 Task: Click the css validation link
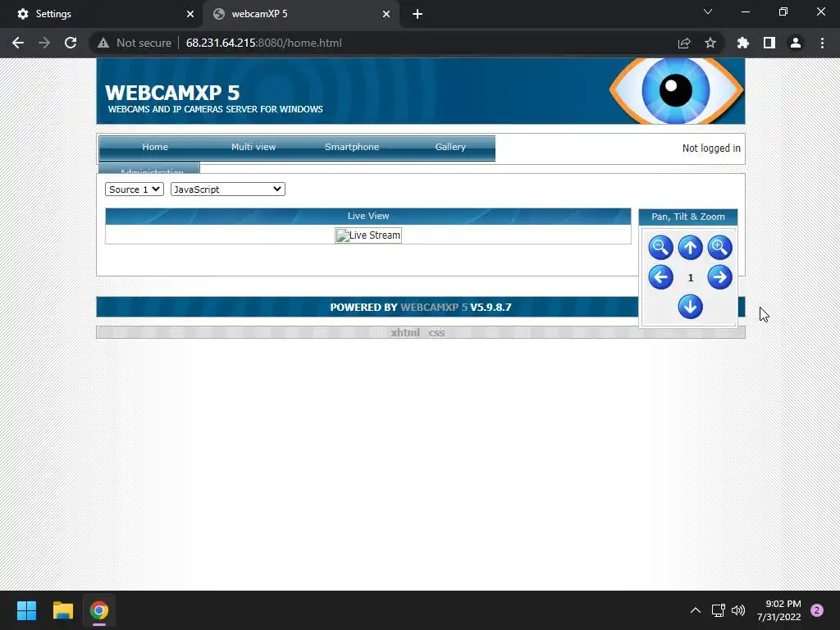coord(436,333)
